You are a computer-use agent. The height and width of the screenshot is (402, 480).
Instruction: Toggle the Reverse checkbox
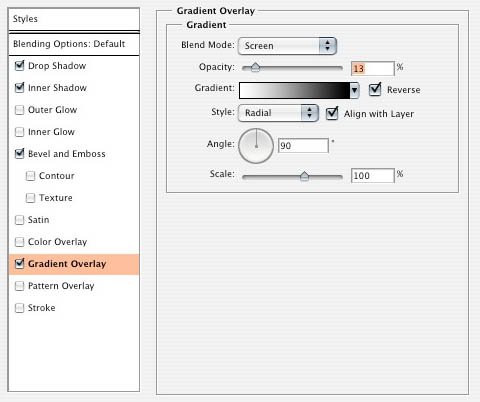(x=375, y=90)
